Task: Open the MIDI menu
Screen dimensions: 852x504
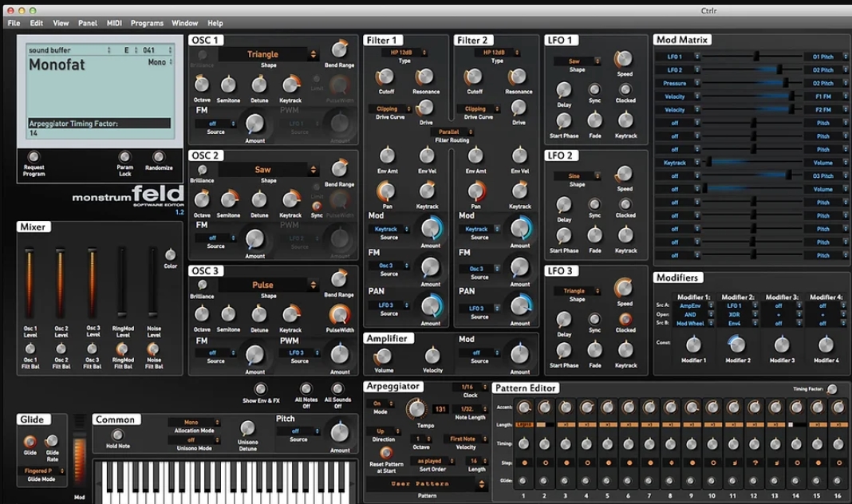Action: point(114,23)
